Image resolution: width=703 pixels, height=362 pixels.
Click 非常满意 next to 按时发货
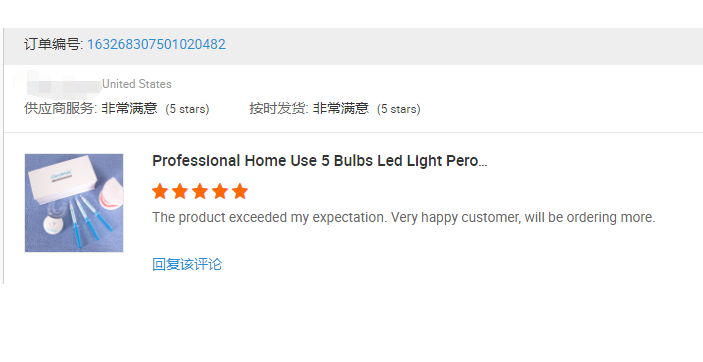pos(341,109)
